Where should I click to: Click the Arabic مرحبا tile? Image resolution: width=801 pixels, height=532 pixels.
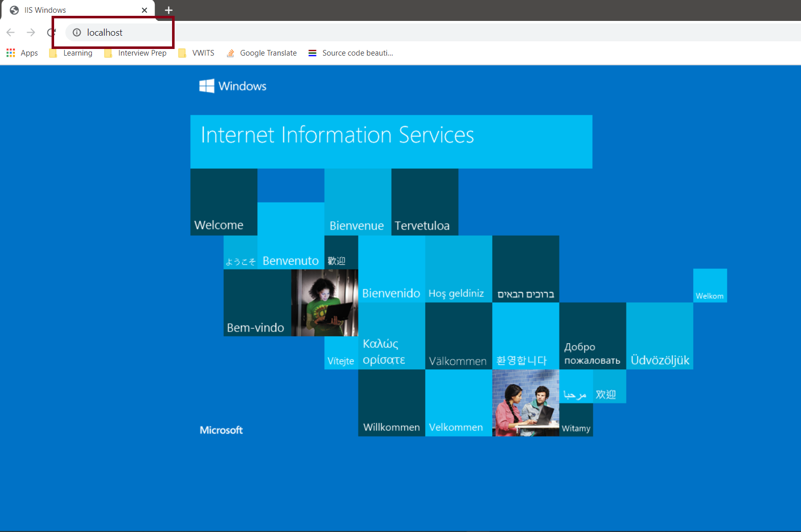[576, 387]
